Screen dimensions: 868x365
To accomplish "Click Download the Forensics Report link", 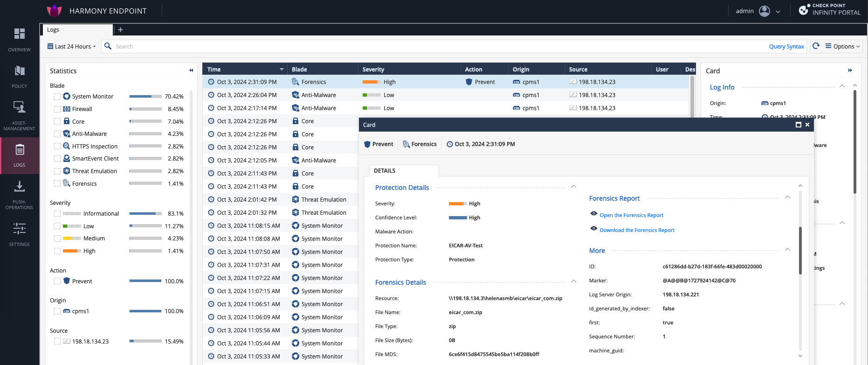I will click(x=637, y=230).
